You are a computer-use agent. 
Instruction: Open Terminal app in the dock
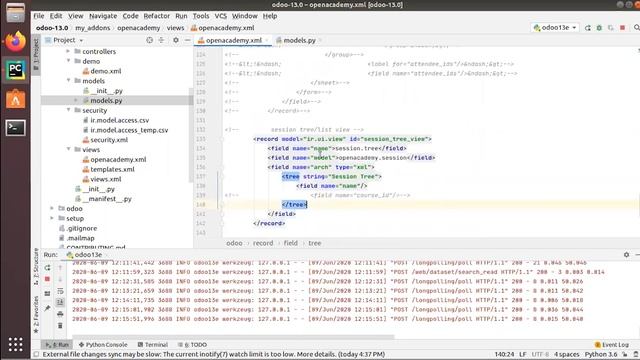[16, 128]
